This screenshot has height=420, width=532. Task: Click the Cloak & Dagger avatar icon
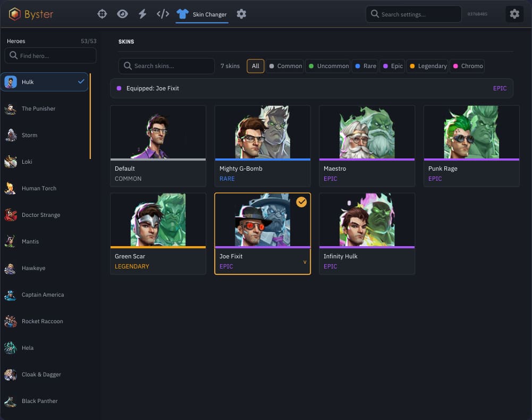[x=11, y=374]
